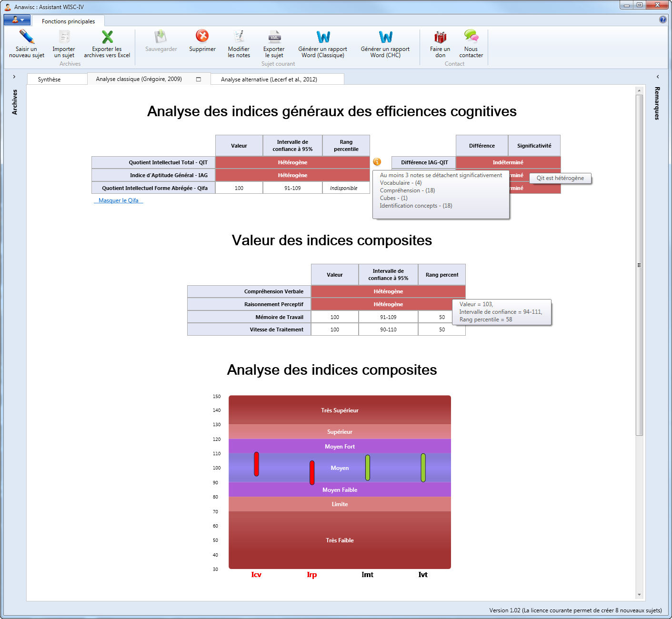This screenshot has width=672, height=619.
Task: Expand the Remarques side panel
Action: tap(658, 77)
